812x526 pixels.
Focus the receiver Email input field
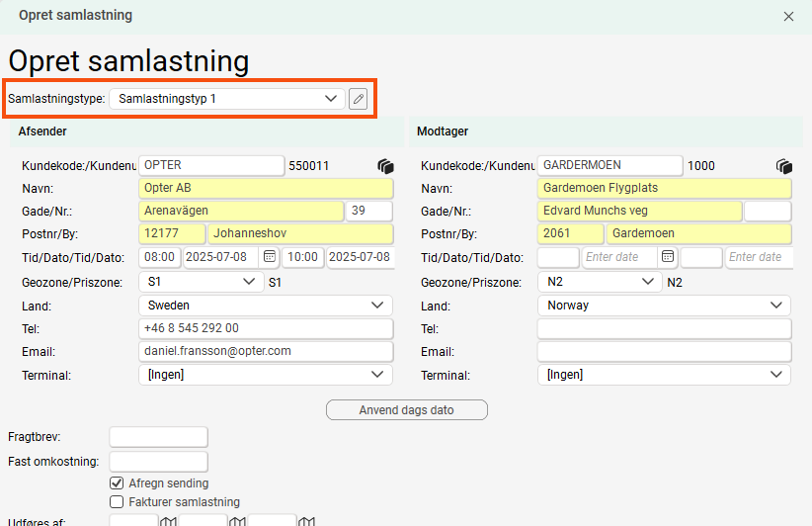coord(664,352)
